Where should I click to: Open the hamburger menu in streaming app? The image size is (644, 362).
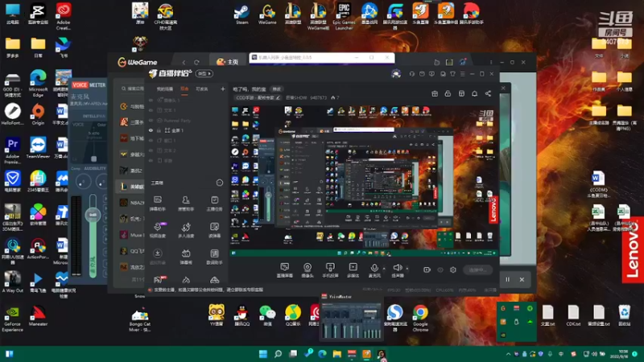click(462, 74)
